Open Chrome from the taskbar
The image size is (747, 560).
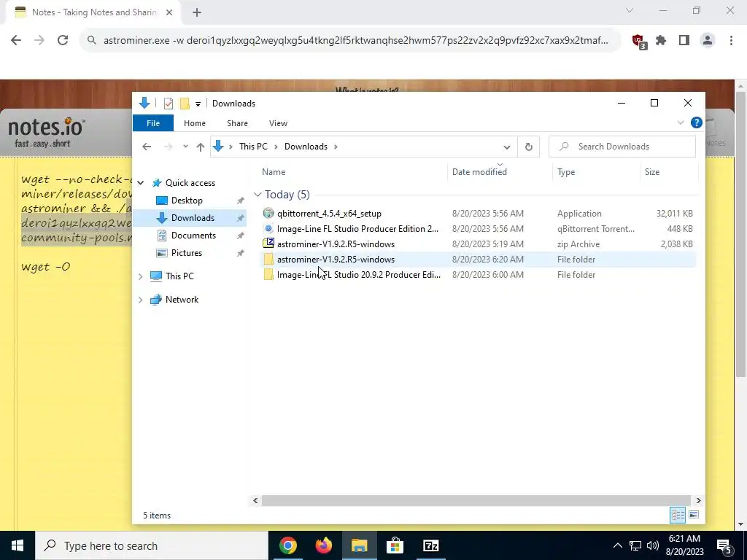(287, 545)
